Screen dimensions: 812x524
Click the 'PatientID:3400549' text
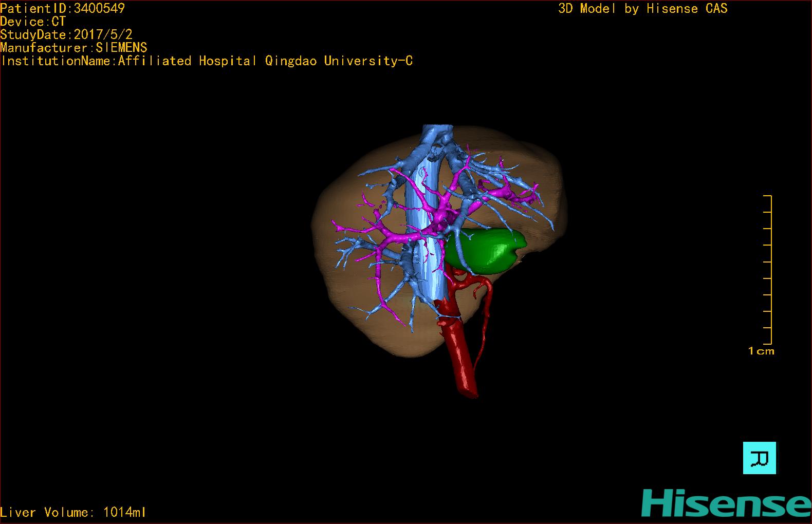(x=62, y=8)
